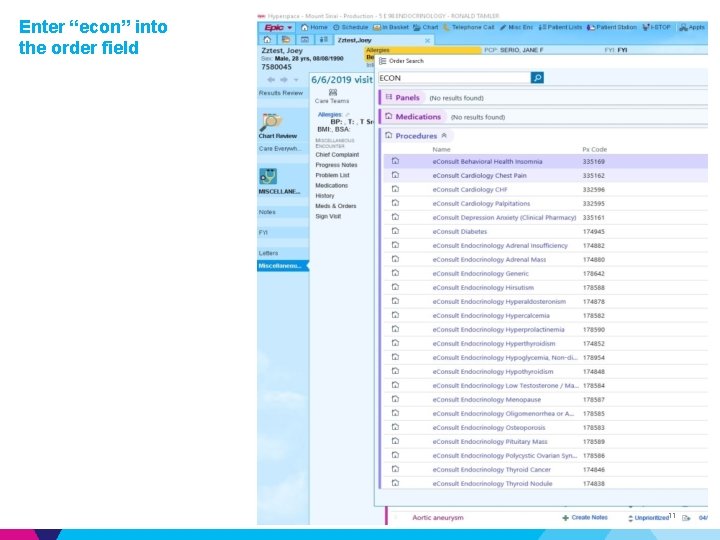
Task: Click icon beside eConsult Endocrinology Hypercalcemia
Action: click(395, 315)
